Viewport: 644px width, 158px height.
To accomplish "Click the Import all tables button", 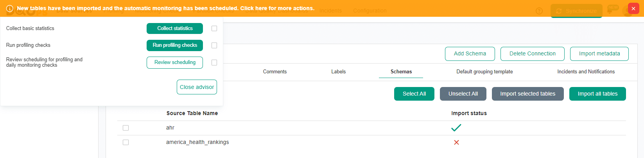I will pyautogui.click(x=597, y=94).
